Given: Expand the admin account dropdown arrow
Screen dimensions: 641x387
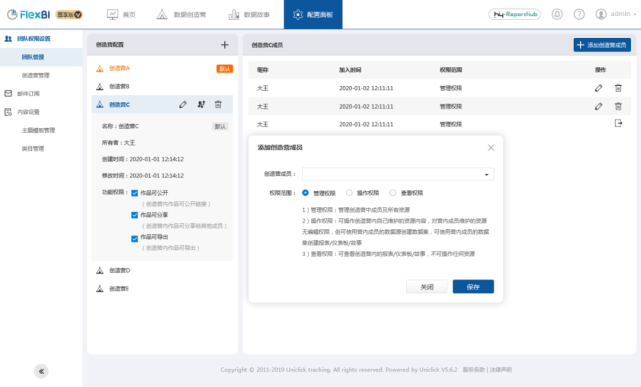Looking at the screenshot, I should (635, 14).
